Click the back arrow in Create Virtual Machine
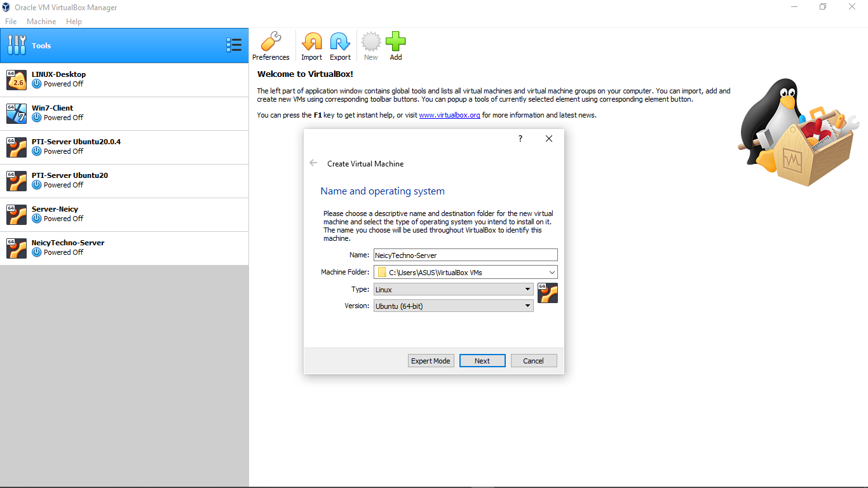Viewport: 868px width, 488px height. tap(313, 163)
